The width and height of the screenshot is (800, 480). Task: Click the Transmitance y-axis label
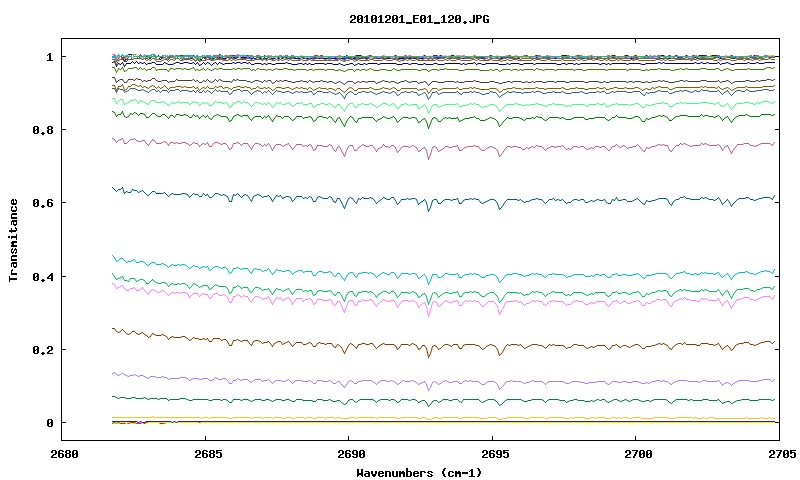click(x=13, y=240)
